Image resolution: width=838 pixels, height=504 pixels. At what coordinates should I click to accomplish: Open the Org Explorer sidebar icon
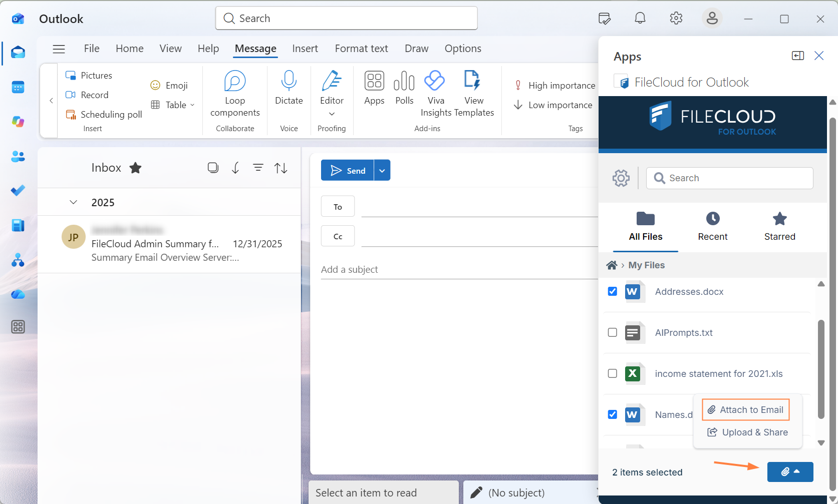pyautogui.click(x=18, y=260)
